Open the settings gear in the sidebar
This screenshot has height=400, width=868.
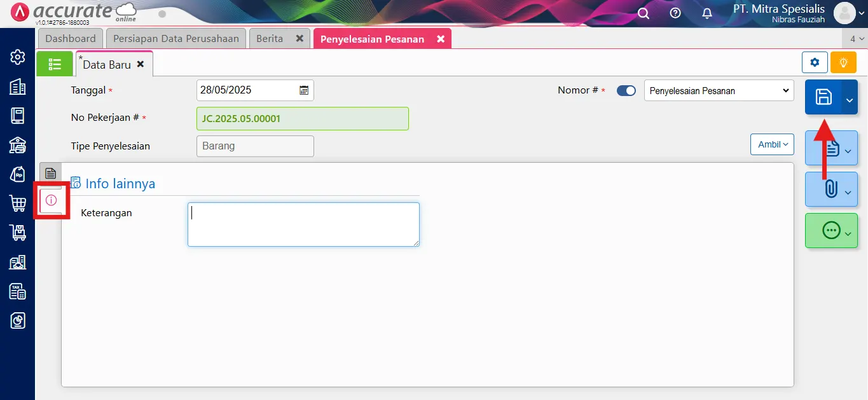[18, 57]
